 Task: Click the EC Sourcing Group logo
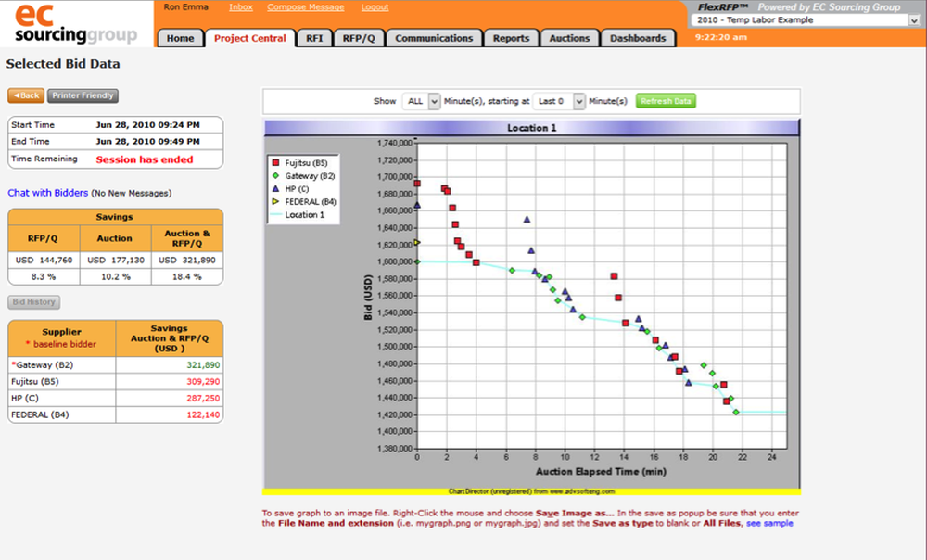76,24
